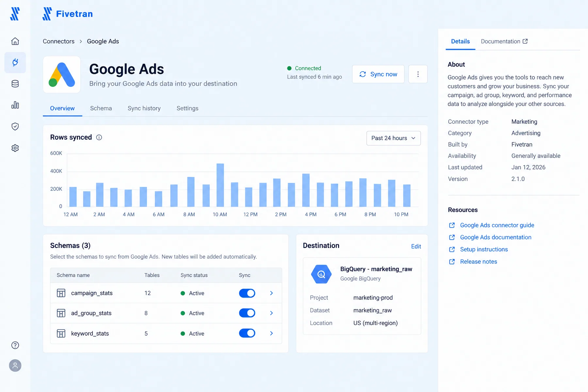Click Edit in the Destination card
The height and width of the screenshot is (392, 588).
[x=416, y=246]
